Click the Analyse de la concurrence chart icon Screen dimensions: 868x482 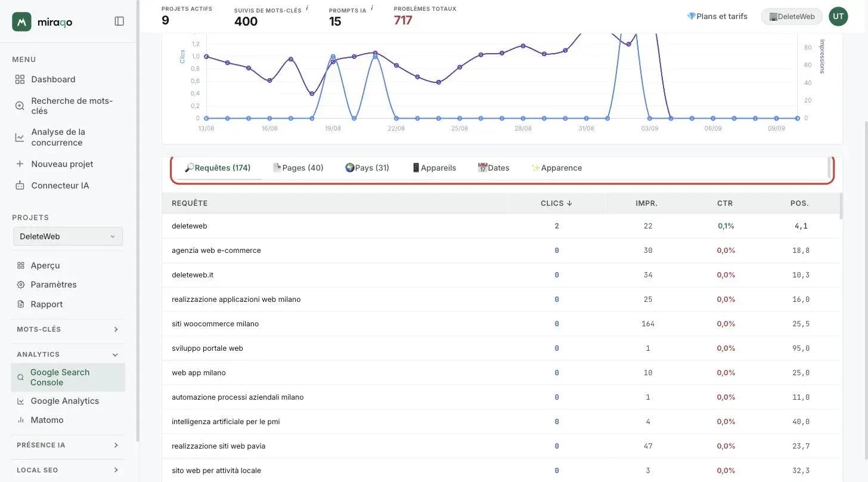click(x=20, y=137)
